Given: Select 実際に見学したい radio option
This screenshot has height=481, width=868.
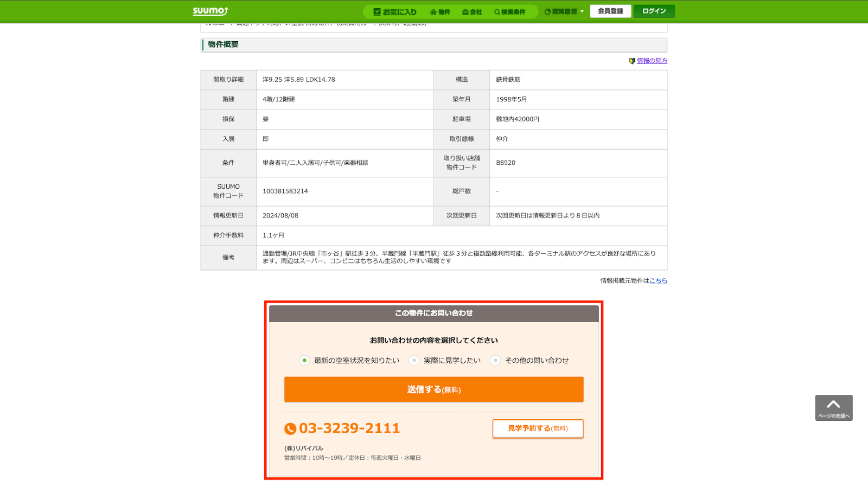Looking at the screenshot, I should [414, 360].
